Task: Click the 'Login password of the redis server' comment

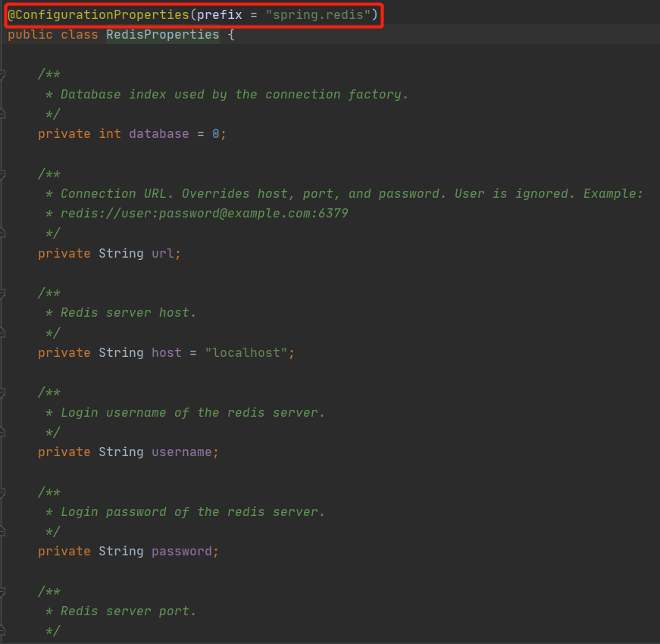Action: coord(192,512)
